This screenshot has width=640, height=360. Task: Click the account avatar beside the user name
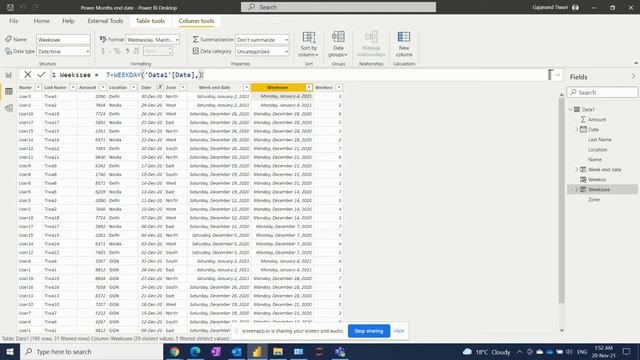[x=576, y=7]
